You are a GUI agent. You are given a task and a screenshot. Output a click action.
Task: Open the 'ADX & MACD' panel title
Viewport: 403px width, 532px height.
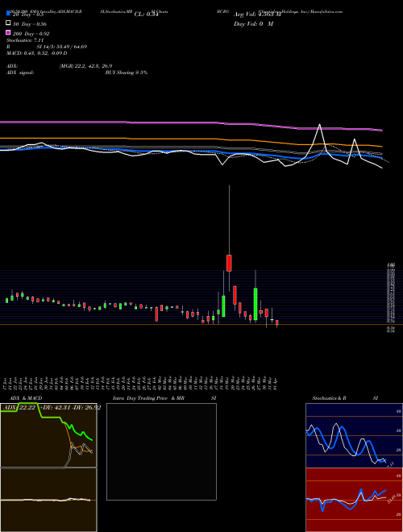click(x=26, y=398)
